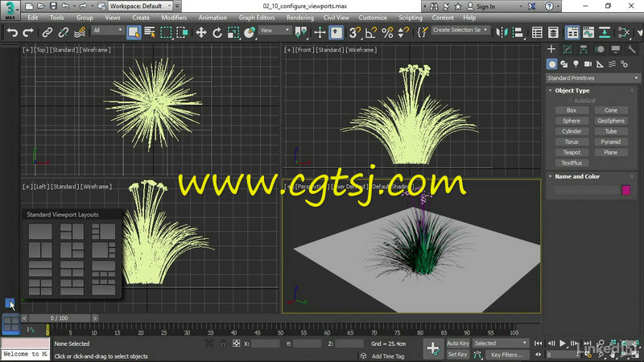Save the file with floppy disk icon

pyautogui.click(x=53, y=6)
